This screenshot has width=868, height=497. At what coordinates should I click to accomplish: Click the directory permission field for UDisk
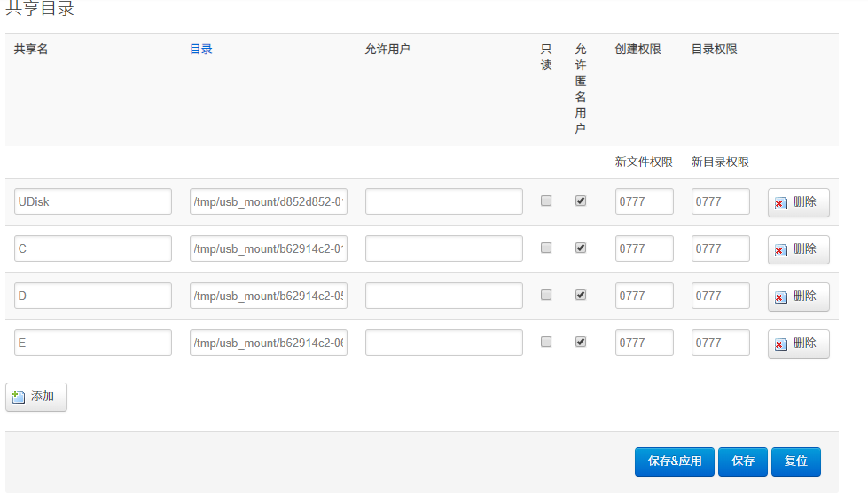coord(720,201)
